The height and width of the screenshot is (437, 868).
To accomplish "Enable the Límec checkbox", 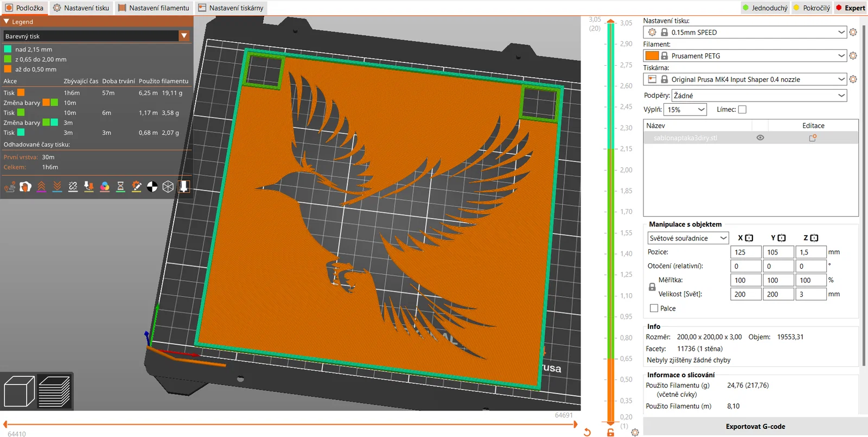I will (x=742, y=110).
